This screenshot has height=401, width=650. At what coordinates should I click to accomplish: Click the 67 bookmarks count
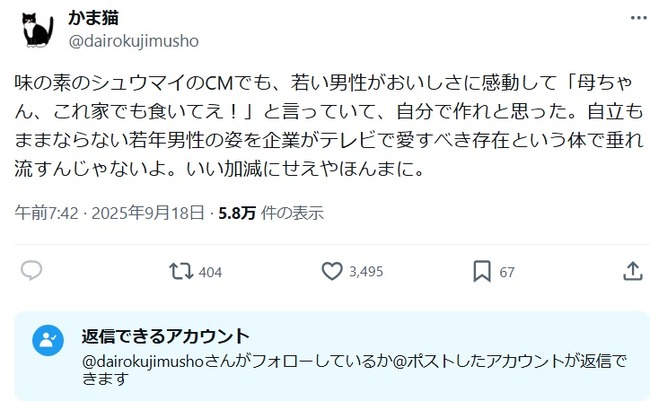[x=507, y=272]
